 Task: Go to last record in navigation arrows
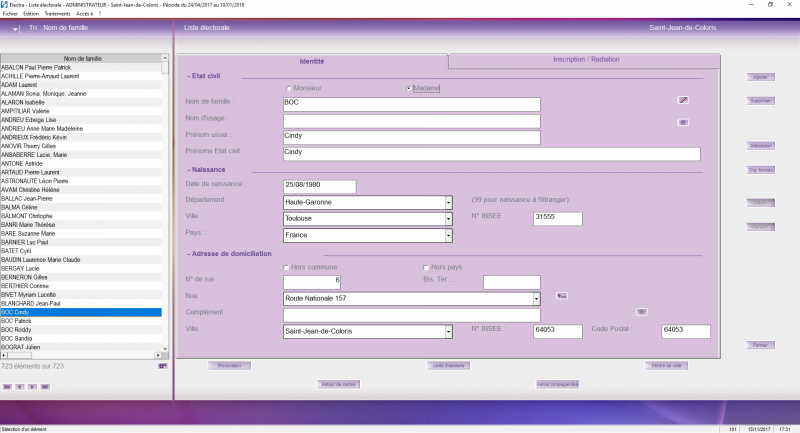pos(45,385)
